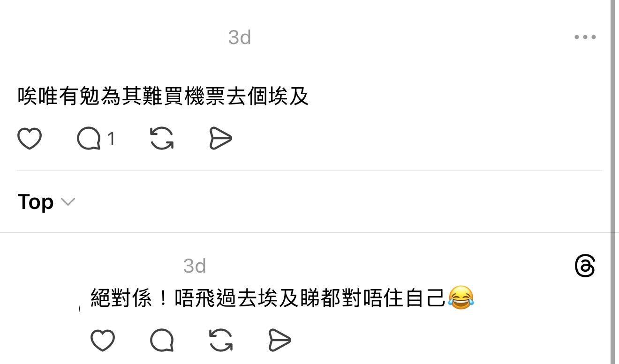Screen dimensions: 619x364
Task: Share the reply with the laughing emoji
Action: point(280,340)
